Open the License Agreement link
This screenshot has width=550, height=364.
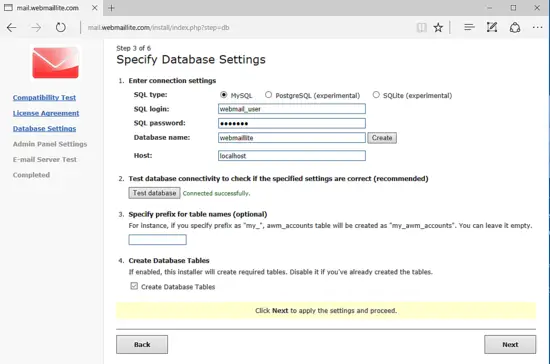pyautogui.click(x=46, y=113)
